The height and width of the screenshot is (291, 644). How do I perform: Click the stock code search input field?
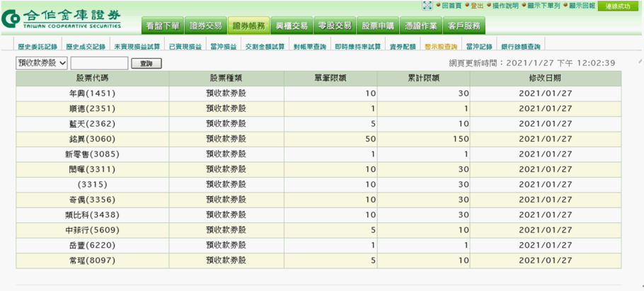click(x=99, y=63)
